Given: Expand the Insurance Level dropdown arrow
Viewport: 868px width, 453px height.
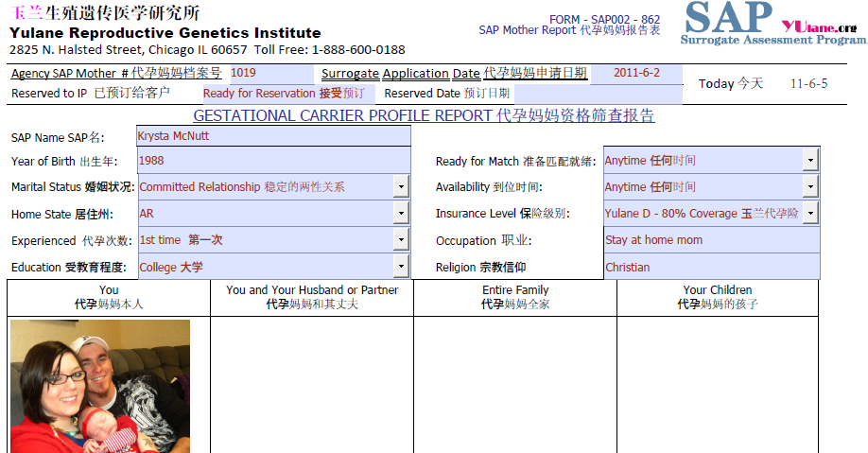Looking at the screenshot, I should point(810,213).
